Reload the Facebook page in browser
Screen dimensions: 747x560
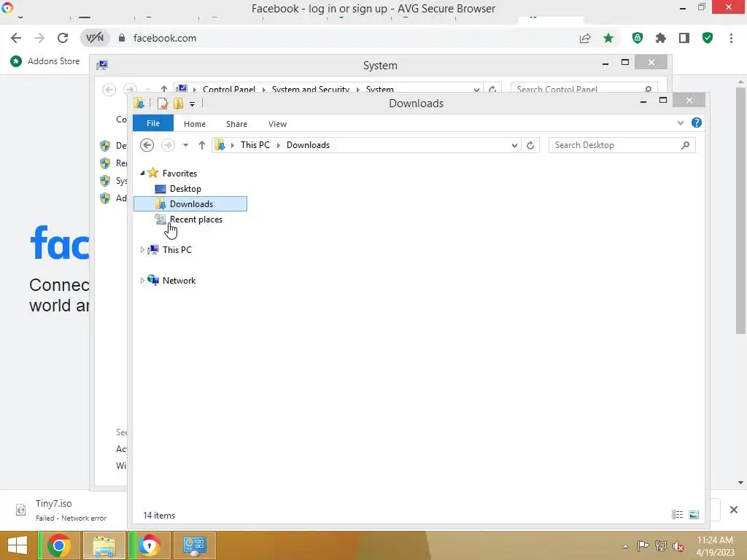[63, 38]
